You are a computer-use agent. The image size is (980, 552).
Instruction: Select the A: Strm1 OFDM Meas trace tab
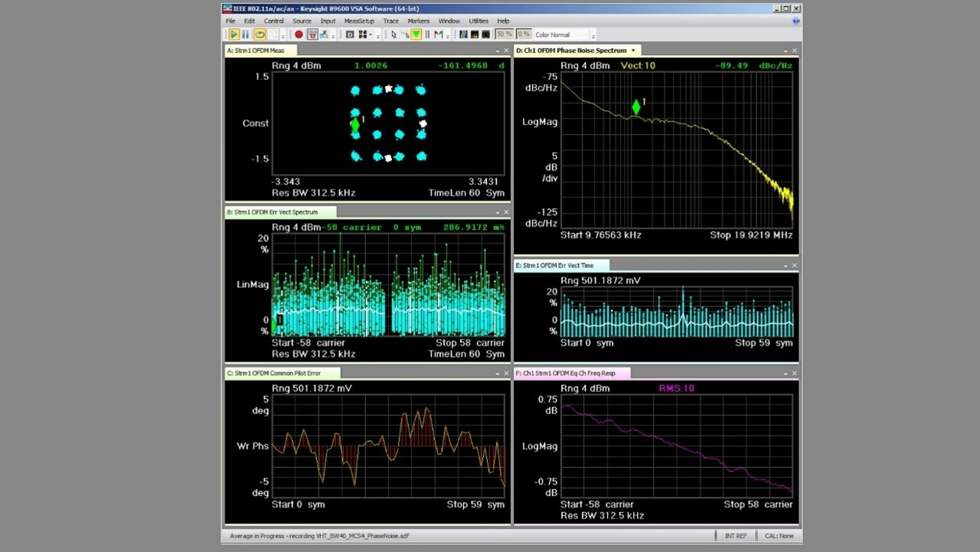click(256, 51)
